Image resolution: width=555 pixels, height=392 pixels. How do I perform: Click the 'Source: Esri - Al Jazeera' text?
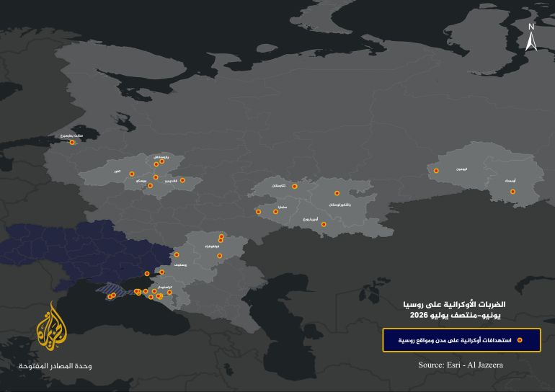coord(461,365)
